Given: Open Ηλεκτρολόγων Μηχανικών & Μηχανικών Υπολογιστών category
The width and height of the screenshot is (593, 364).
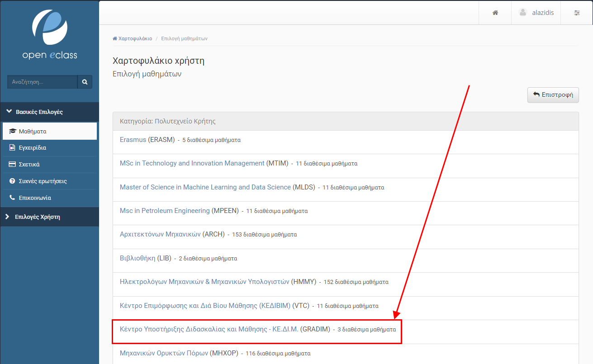Looking at the screenshot, I should pyautogui.click(x=204, y=282).
